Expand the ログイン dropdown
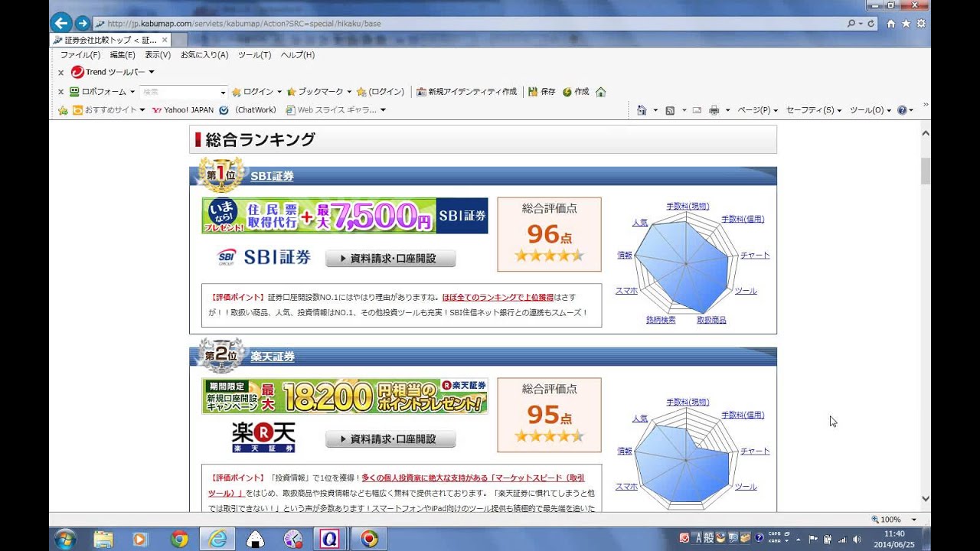 (x=279, y=92)
